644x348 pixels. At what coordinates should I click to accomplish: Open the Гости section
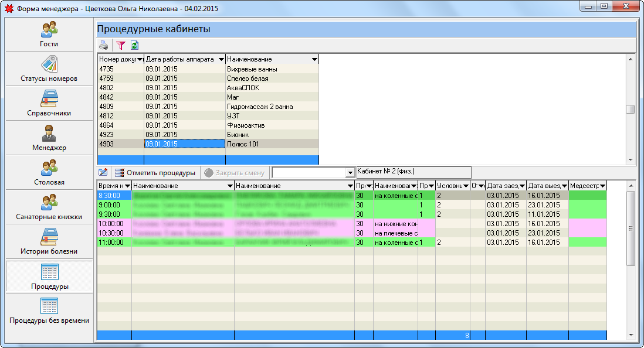(49, 35)
